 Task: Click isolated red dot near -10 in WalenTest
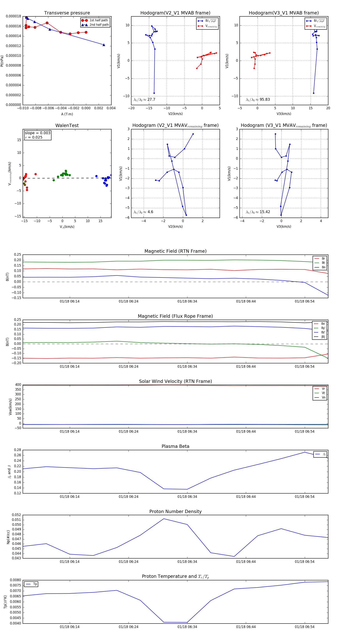pos(35,174)
